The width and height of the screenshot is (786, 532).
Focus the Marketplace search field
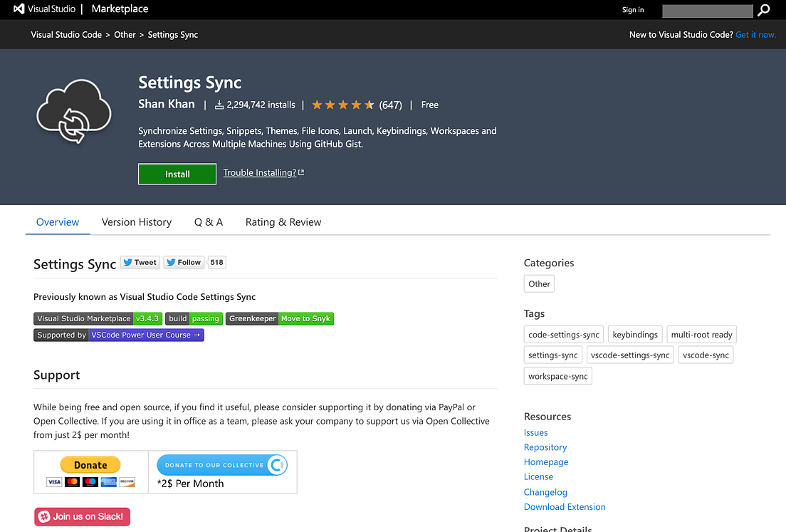click(707, 11)
